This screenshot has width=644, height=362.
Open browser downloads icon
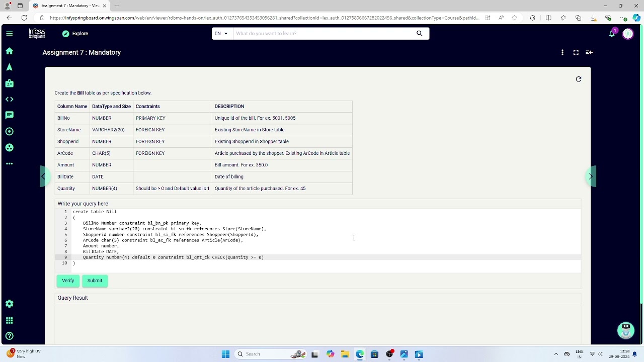594,18
